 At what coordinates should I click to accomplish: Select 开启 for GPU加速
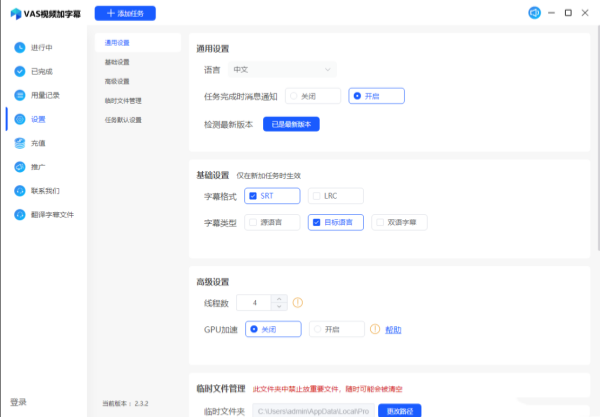point(337,329)
